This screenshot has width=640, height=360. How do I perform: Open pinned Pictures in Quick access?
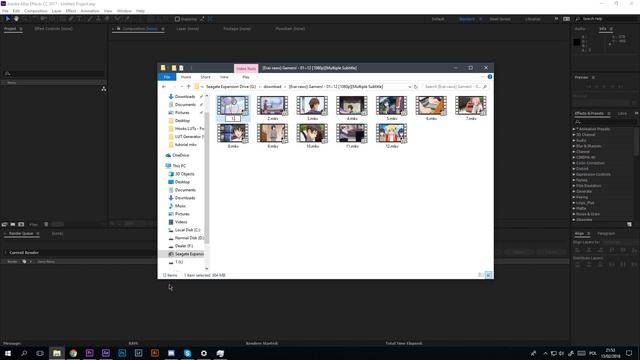(182, 113)
